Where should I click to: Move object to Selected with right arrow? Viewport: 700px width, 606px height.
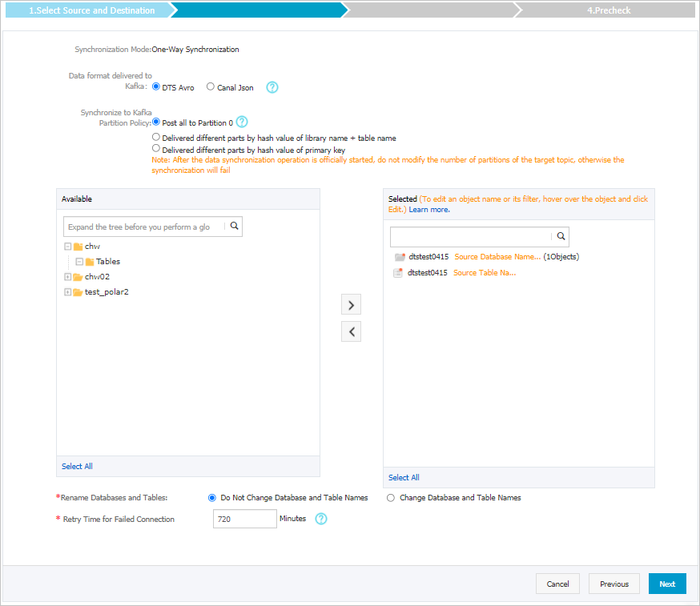tap(351, 305)
